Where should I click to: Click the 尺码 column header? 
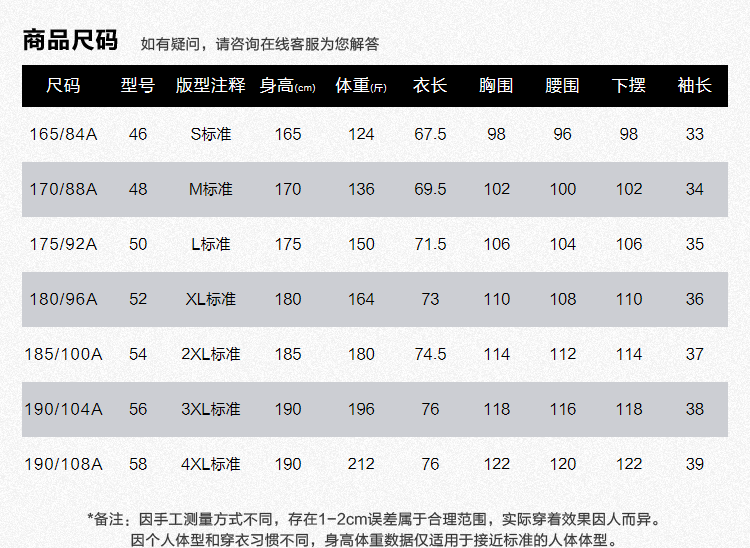63,86
